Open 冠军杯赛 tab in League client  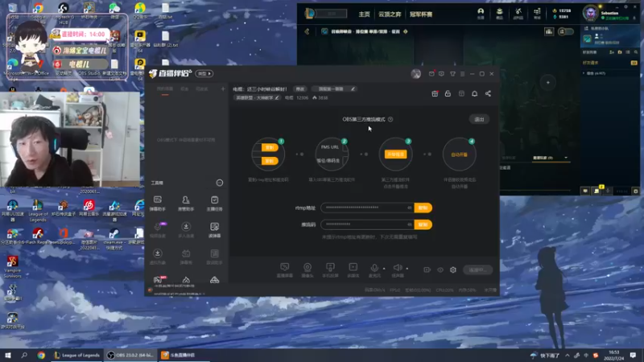(421, 14)
